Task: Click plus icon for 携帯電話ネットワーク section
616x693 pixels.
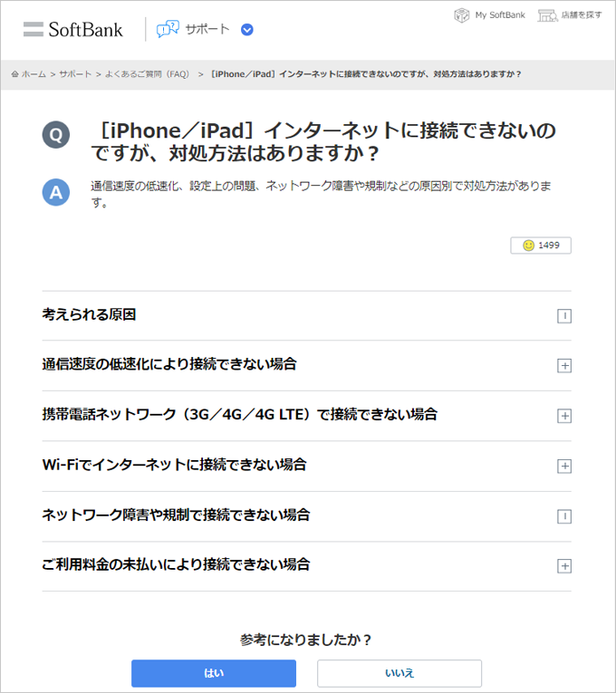Action: point(564,416)
